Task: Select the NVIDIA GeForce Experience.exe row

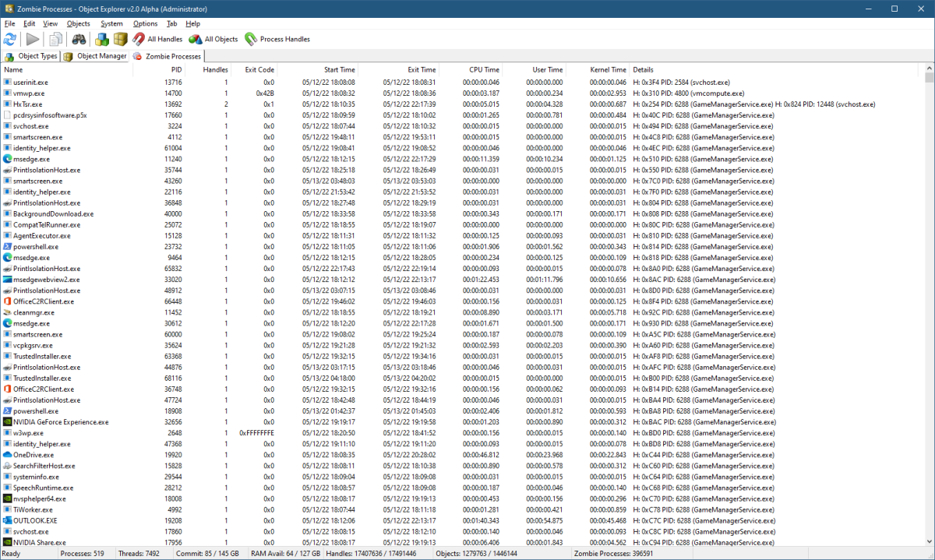Action: coord(61,422)
